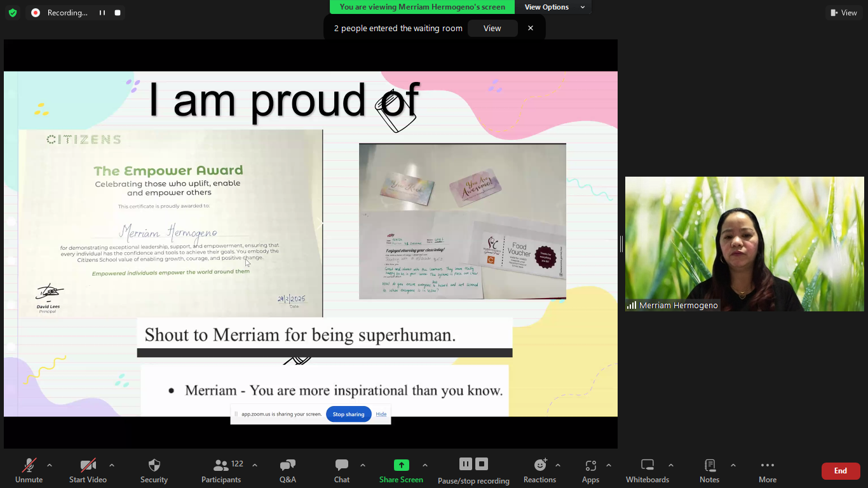This screenshot has width=868, height=488.
Task: Open the Reactions menu
Action: [x=539, y=470]
